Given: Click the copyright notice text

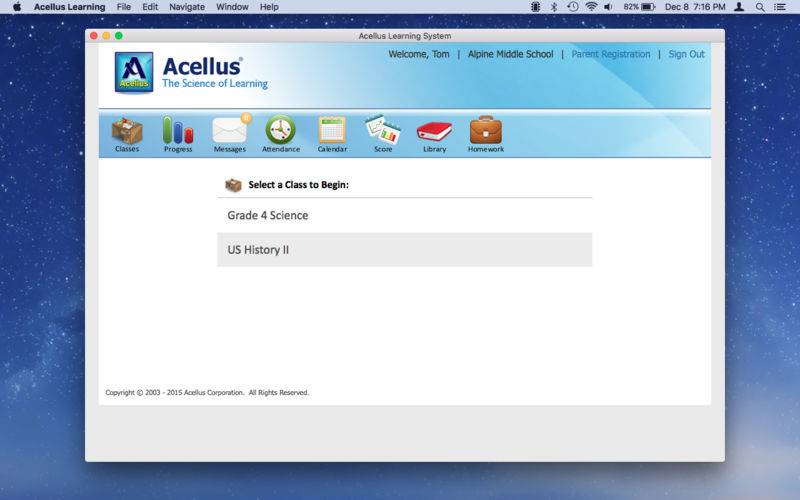Looking at the screenshot, I should pos(207,392).
